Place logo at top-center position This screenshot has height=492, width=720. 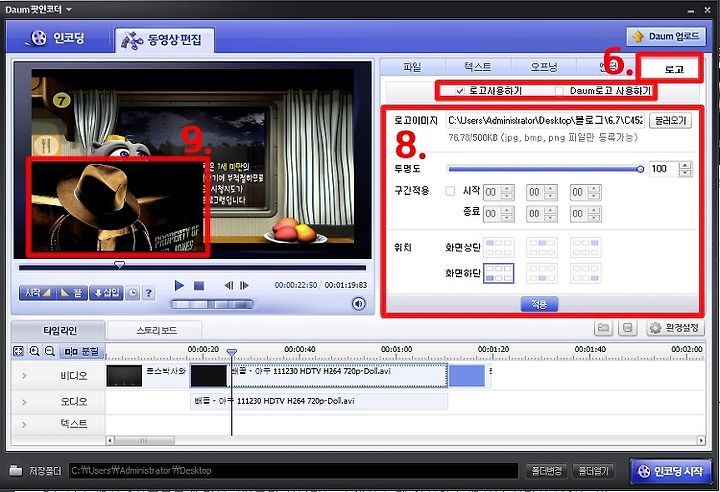542,247
